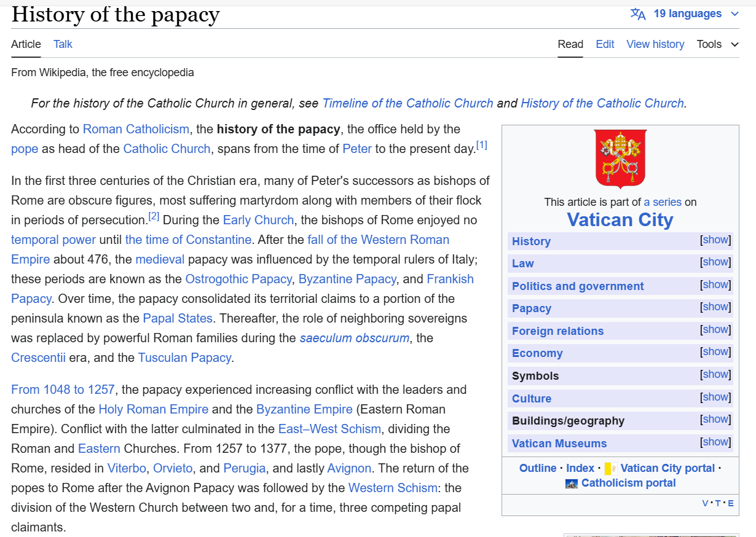Click the East–West Schism link

(330, 429)
